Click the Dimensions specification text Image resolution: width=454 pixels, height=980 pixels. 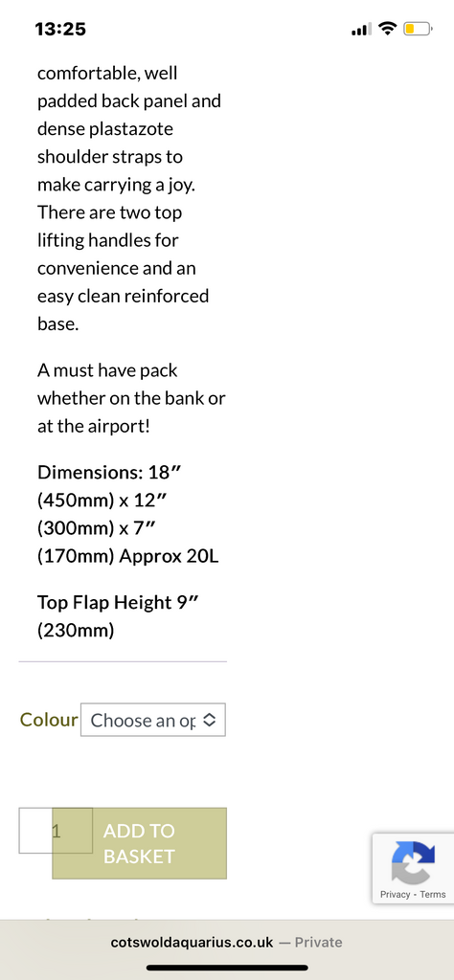(128, 513)
